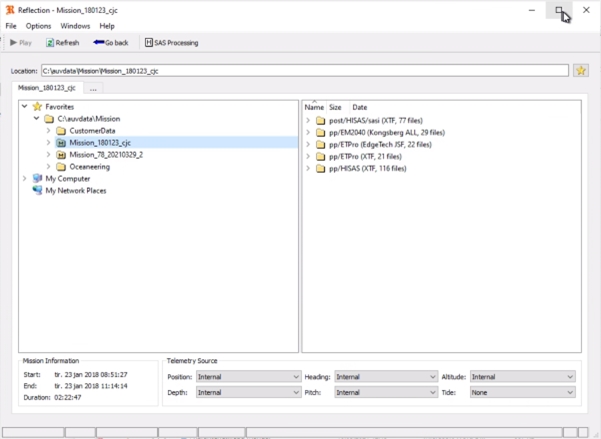The height and width of the screenshot is (439, 601).
Task: Click the Mission_78_20210329_2 mission icon
Action: 61,155
